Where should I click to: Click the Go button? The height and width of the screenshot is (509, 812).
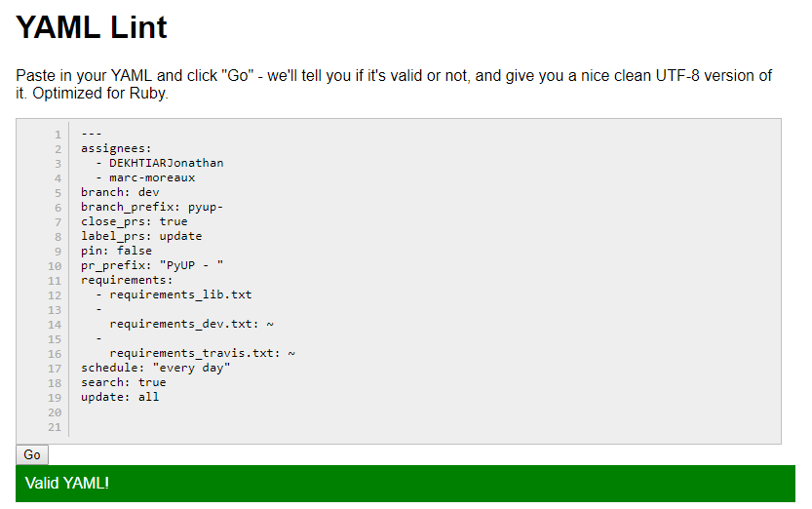pyautogui.click(x=32, y=454)
